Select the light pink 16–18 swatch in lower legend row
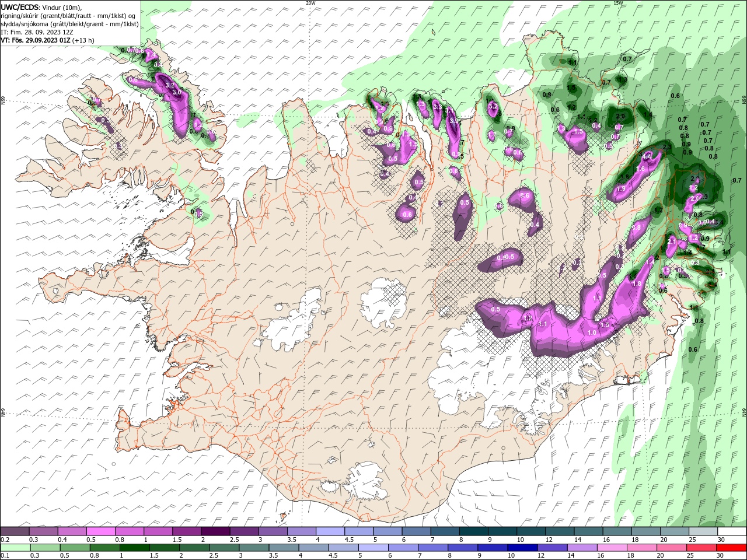 point(612,547)
